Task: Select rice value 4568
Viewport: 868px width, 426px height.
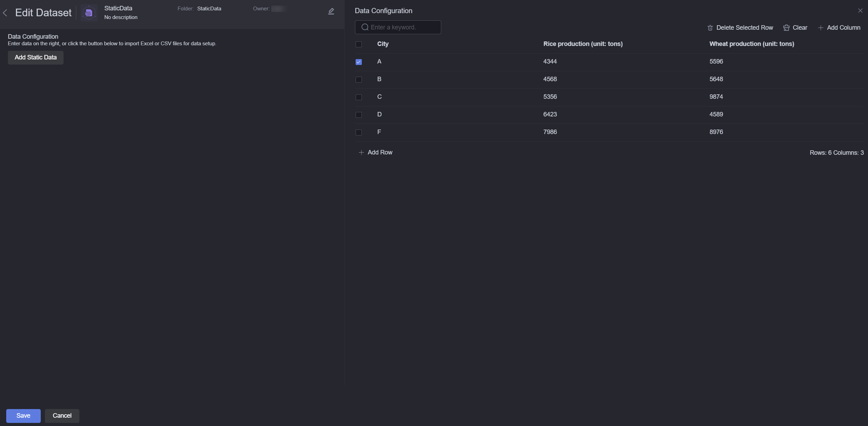Action: pos(550,79)
